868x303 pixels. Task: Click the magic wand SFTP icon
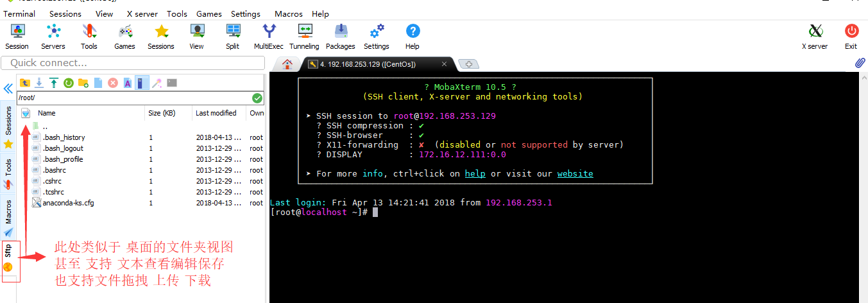tap(157, 83)
